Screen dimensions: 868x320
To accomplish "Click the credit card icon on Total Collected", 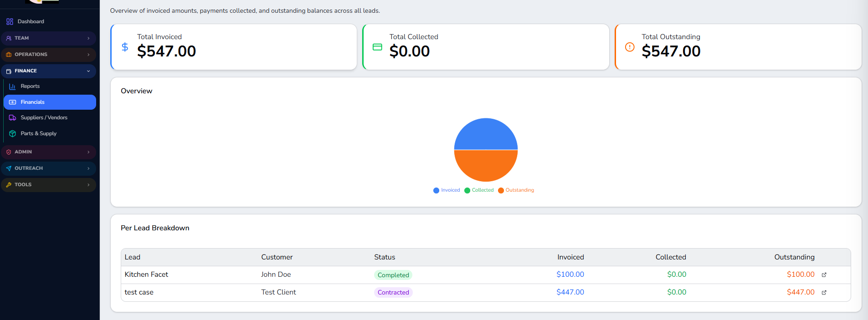I will coord(377,47).
